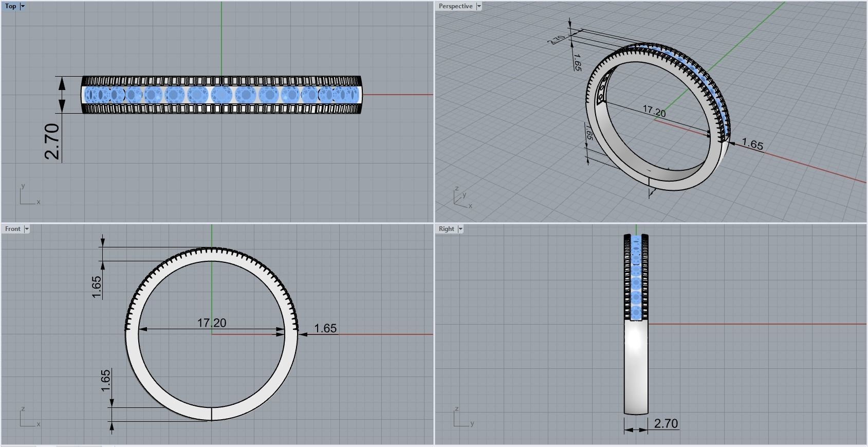Select the 2.70 dimension text in Perspective view
Screen dimensions: 868x447
[x=557, y=39]
